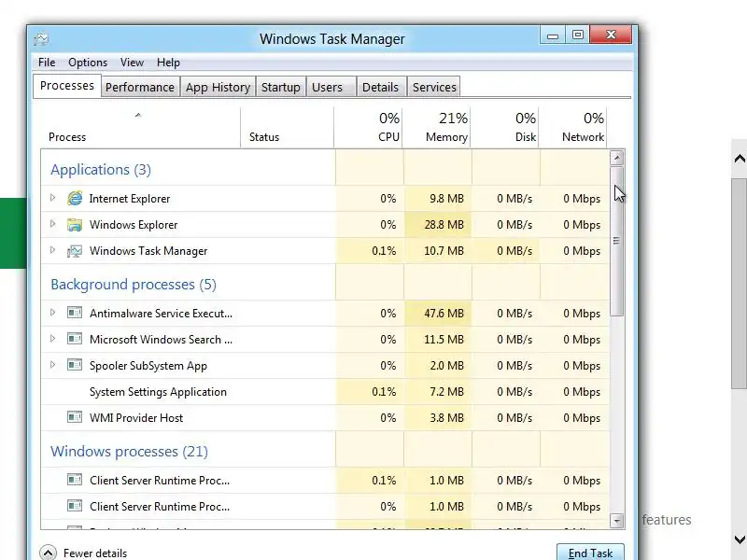Select the Processes tab
Screen dimensions: 747x560
pos(66,86)
